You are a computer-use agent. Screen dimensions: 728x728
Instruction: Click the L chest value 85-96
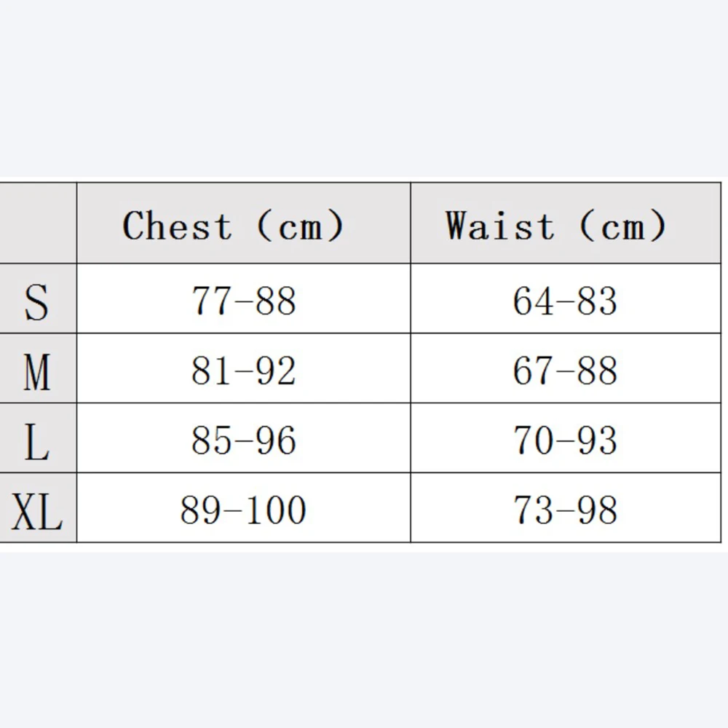243,440
